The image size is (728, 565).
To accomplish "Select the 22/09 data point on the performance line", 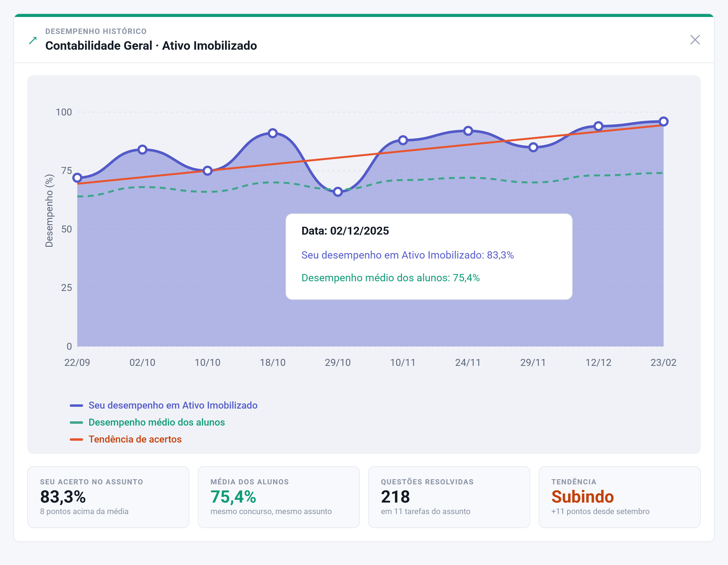I will tap(77, 178).
